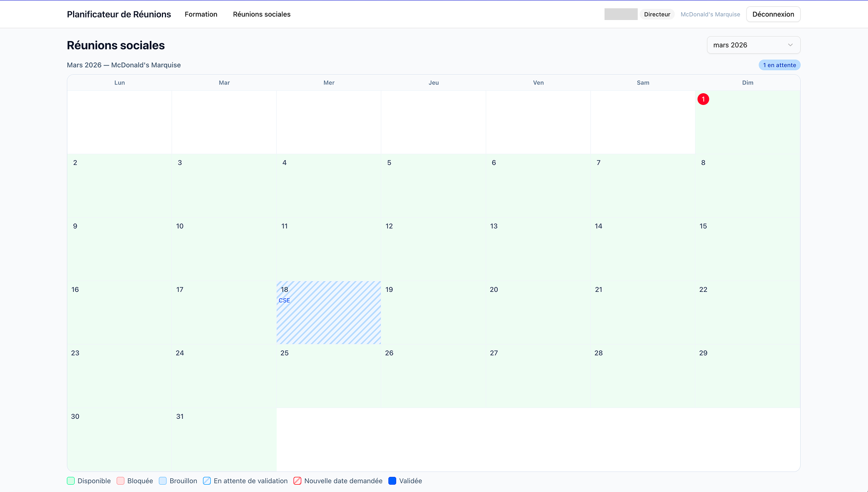Click the dropdown chevron arrow
Image resolution: width=868 pixels, height=492 pixels.
(x=790, y=45)
